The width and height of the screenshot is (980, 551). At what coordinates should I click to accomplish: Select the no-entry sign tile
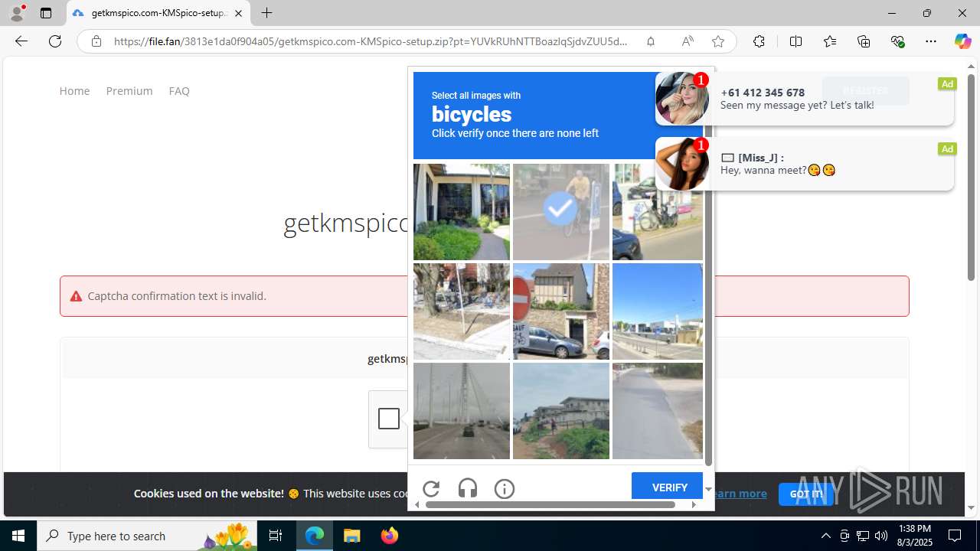pyautogui.click(x=561, y=311)
